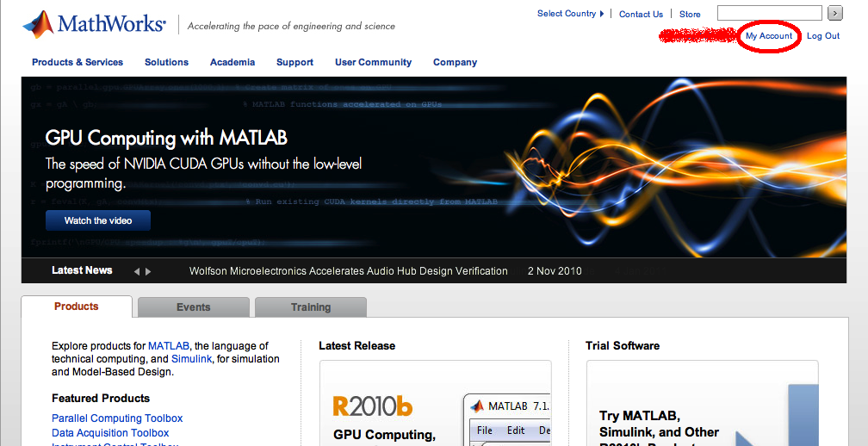Image resolution: width=868 pixels, height=446 pixels.
Task: Read the Wolfson Microelectronics news headline
Action: pyautogui.click(x=348, y=271)
